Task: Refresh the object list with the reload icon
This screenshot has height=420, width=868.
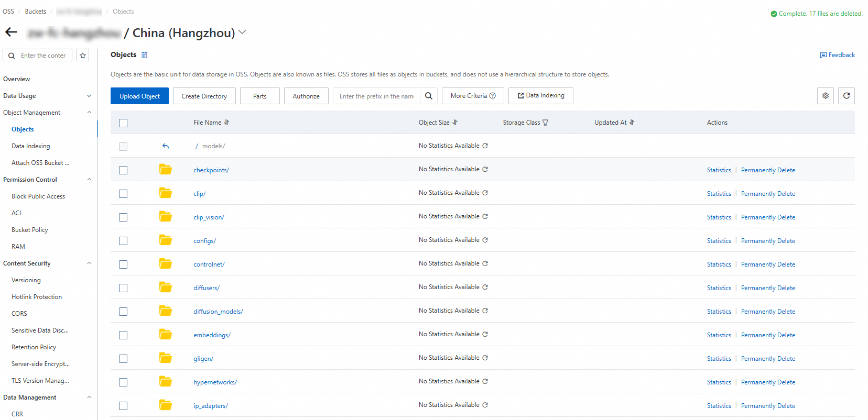Action: click(847, 96)
